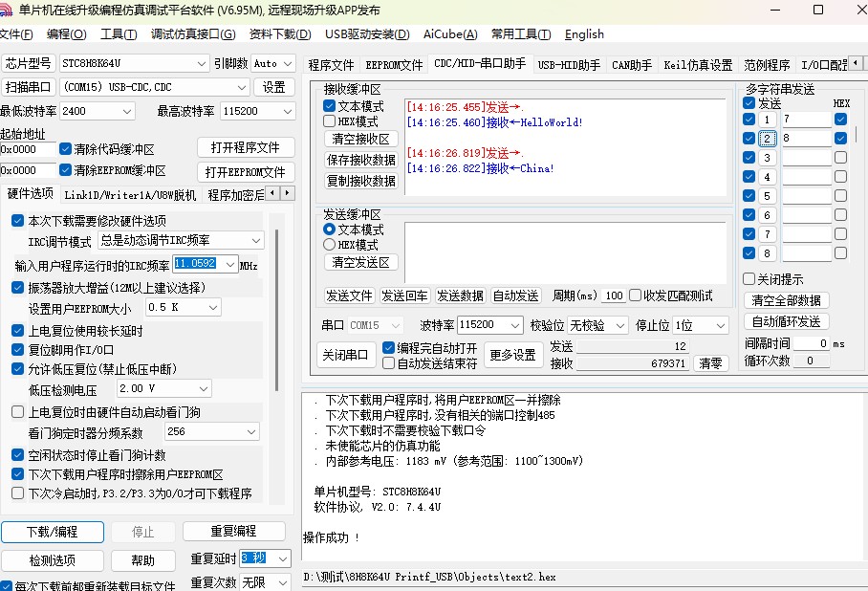Select 文本模式 radio in send buffer
Image resolution: width=868 pixels, height=591 pixels.
(330, 229)
